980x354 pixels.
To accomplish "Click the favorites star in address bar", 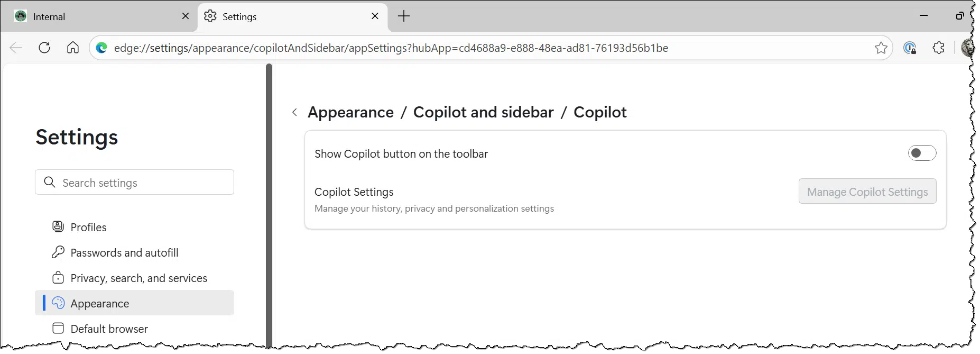I will click(881, 48).
